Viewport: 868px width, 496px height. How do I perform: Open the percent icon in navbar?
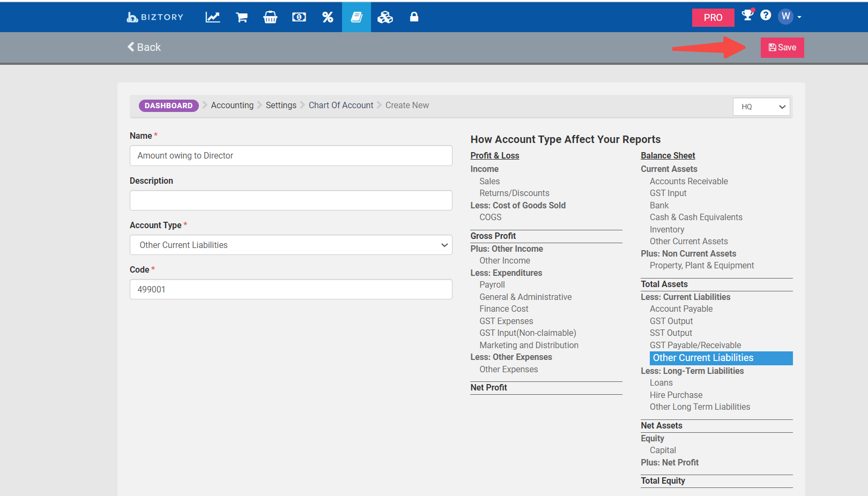pos(328,17)
